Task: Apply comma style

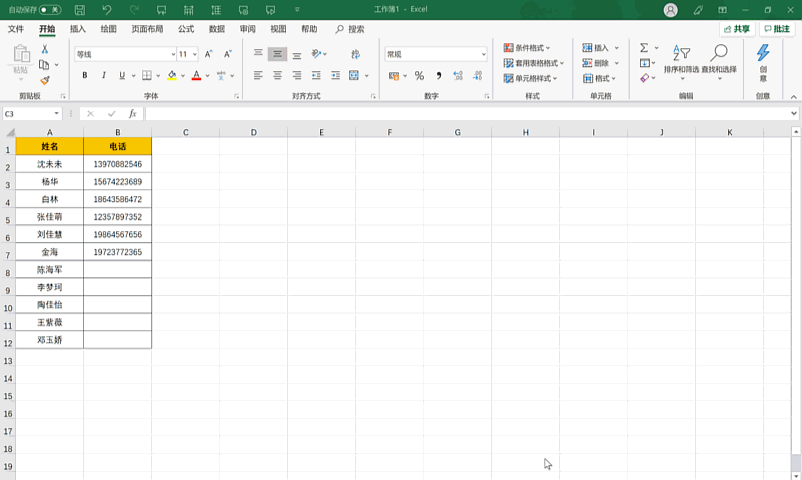Action: tap(439, 76)
